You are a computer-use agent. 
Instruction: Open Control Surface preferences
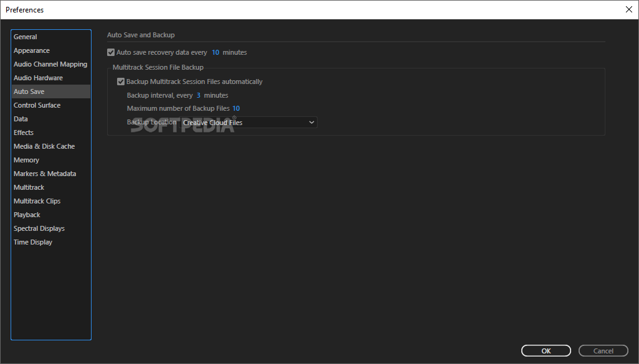(x=51, y=105)
